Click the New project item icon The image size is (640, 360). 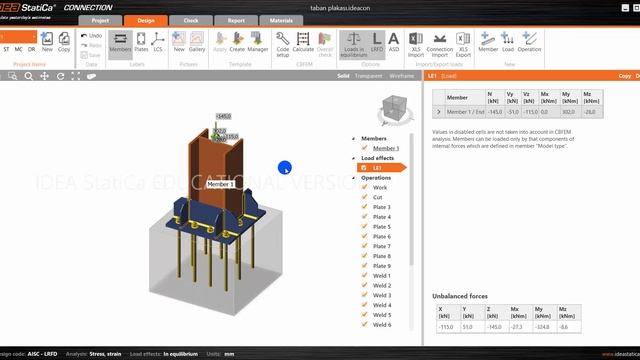click(x=47, y=42)
